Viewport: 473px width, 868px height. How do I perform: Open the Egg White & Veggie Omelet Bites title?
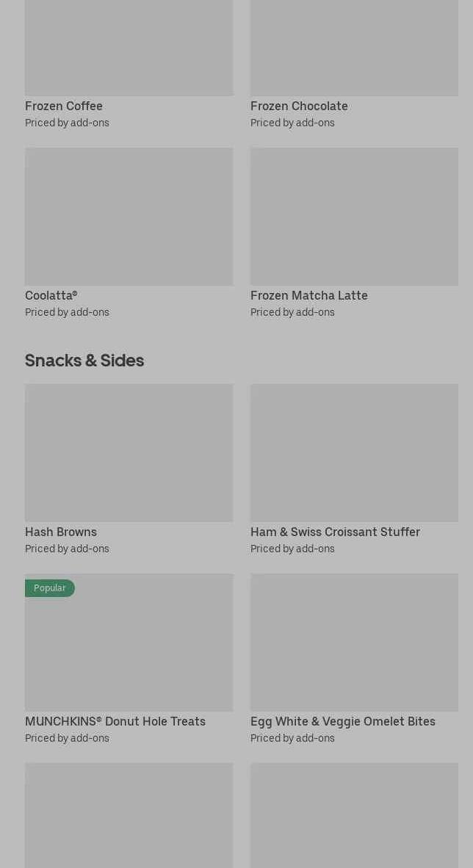(342, 721)
